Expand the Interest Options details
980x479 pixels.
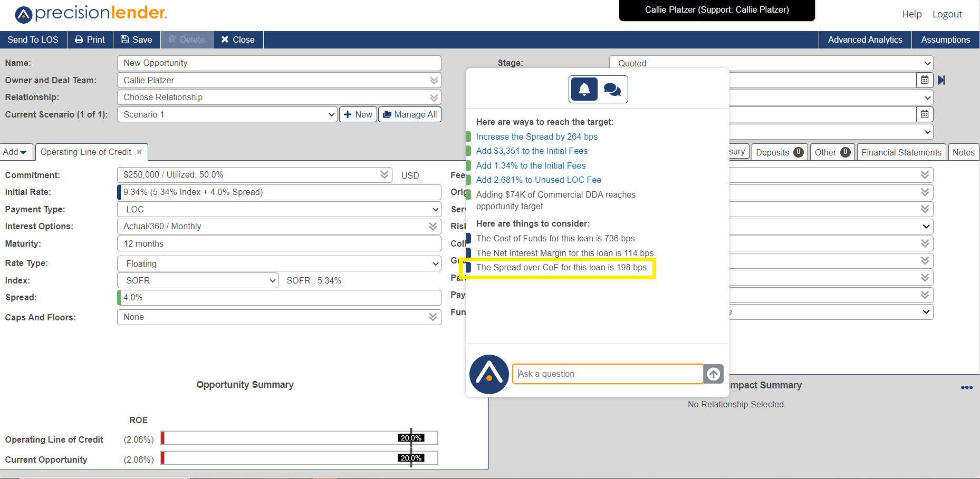click(433, 226)
